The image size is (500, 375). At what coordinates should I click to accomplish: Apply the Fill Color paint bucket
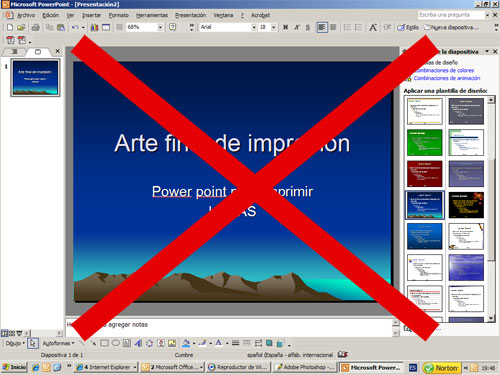click(x=186, y=343)
